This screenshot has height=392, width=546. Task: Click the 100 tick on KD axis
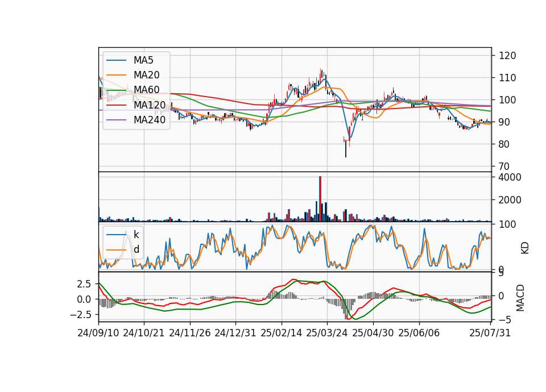pyautogui.click(x=507, y=224)
